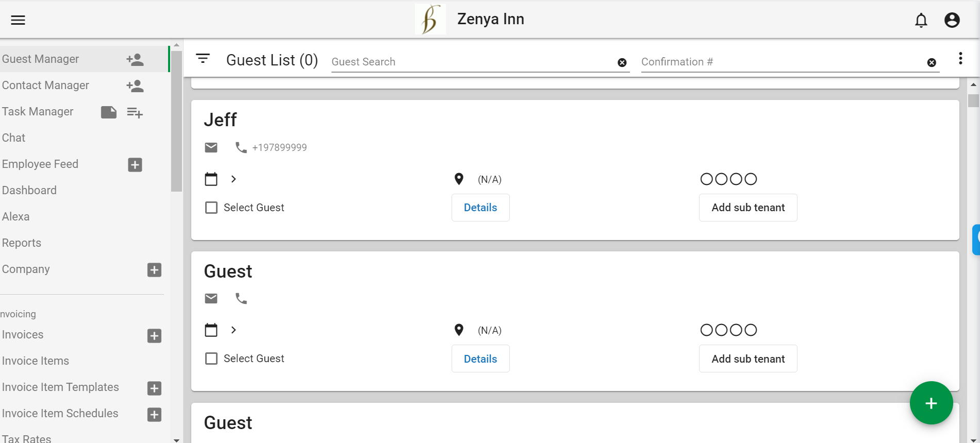Click the location pin on the Guest card

[458, 330]
